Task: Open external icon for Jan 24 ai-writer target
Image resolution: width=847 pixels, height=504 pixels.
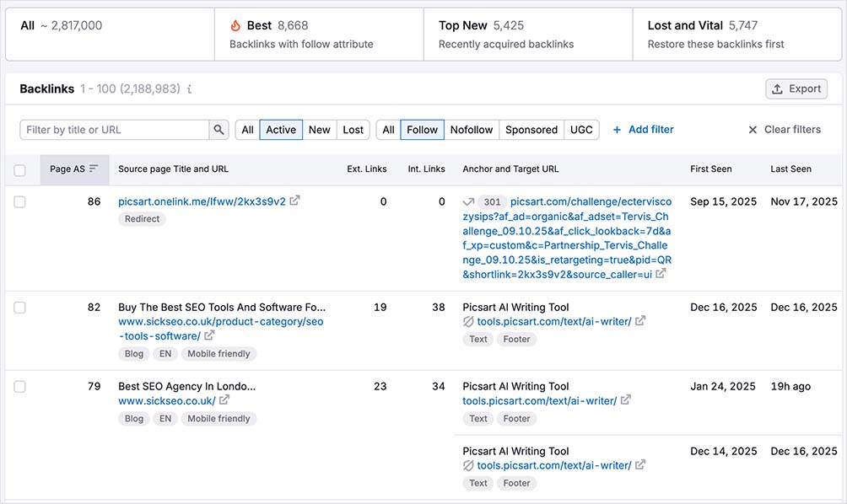Action: (625, 400)
